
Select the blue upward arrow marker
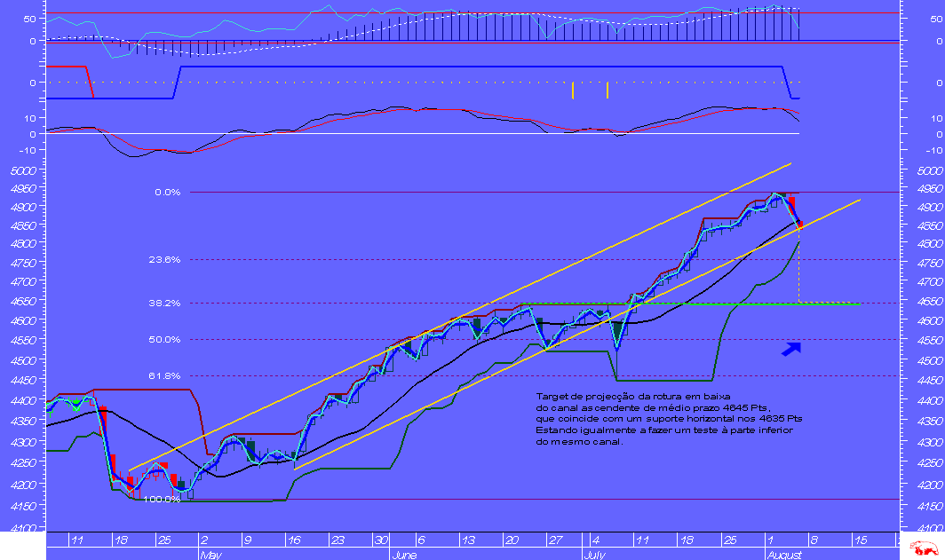coord(790,350)
